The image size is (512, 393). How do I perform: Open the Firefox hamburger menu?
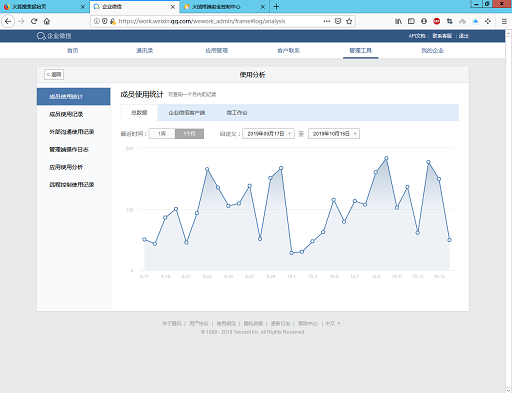(x=504, y=21)
